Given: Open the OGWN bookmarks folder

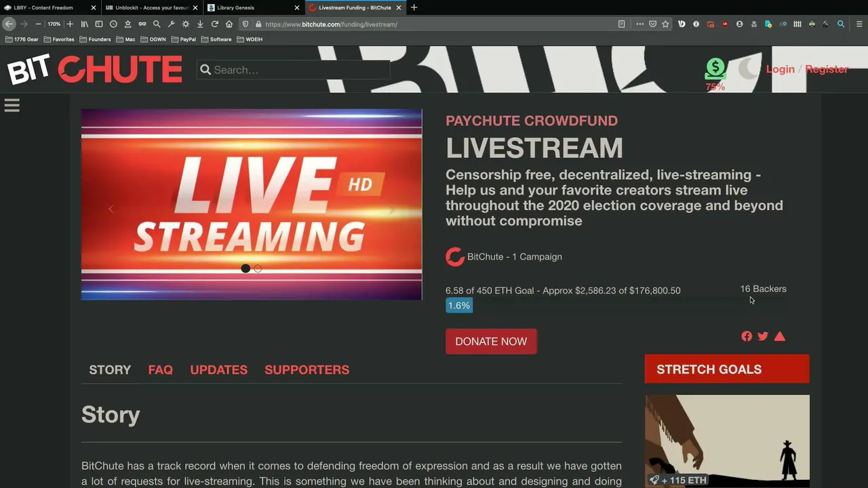Looking at the screenshot, I should tap(153, 39).
